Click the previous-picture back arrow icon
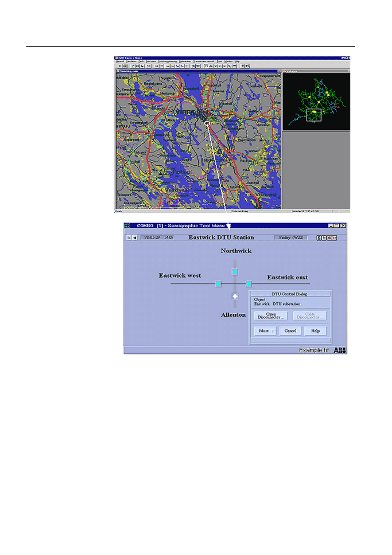This screenshot has height=555, width=392. [135, 238]
